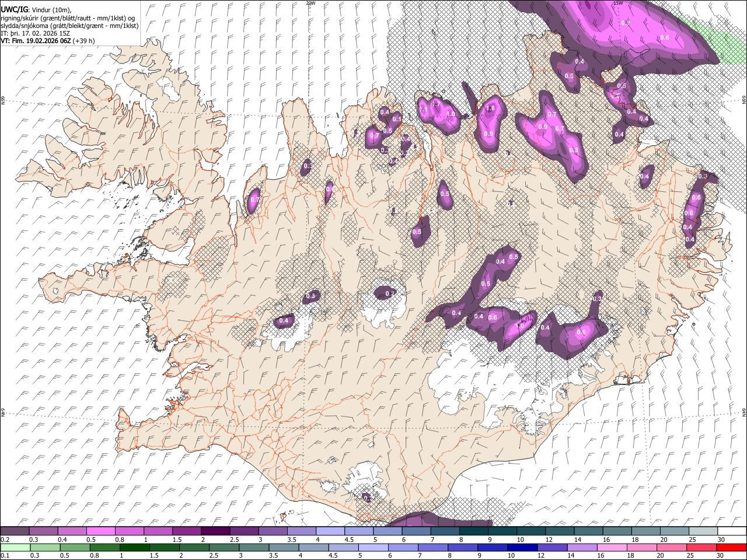This screenshot has width=747, height=560.
Task: Click the '0.2' label in the snow legend
Action: coord(5,540)
